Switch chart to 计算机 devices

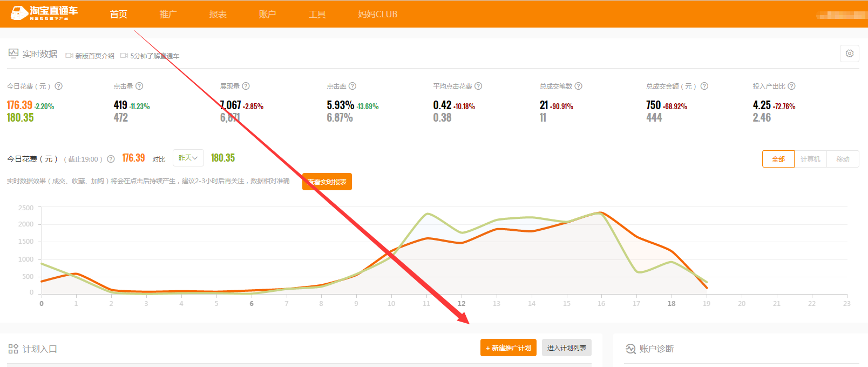810,159
